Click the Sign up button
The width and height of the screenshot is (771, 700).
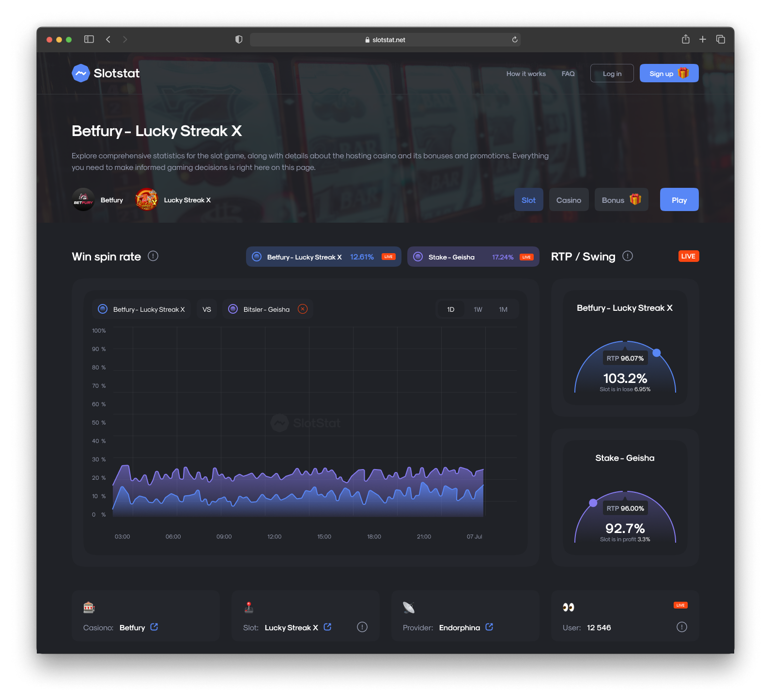669,73
